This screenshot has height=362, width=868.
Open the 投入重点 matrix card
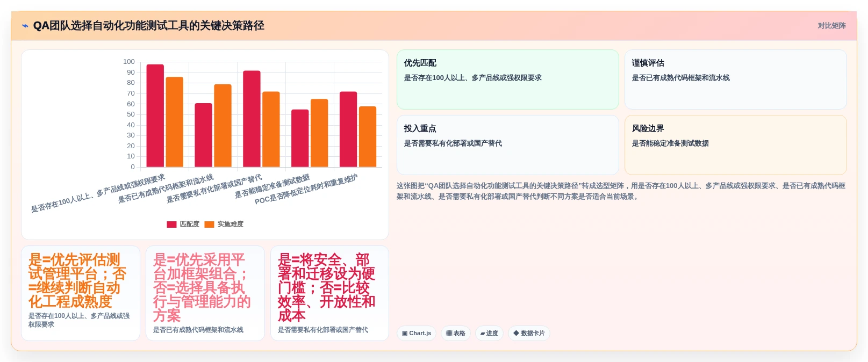(x=508, y=145)
